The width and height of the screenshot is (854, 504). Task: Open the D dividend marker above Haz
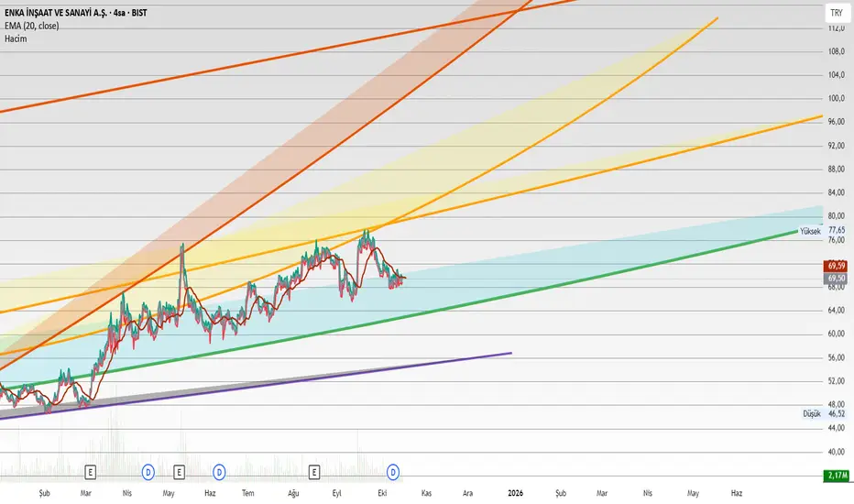pos(219,473)
